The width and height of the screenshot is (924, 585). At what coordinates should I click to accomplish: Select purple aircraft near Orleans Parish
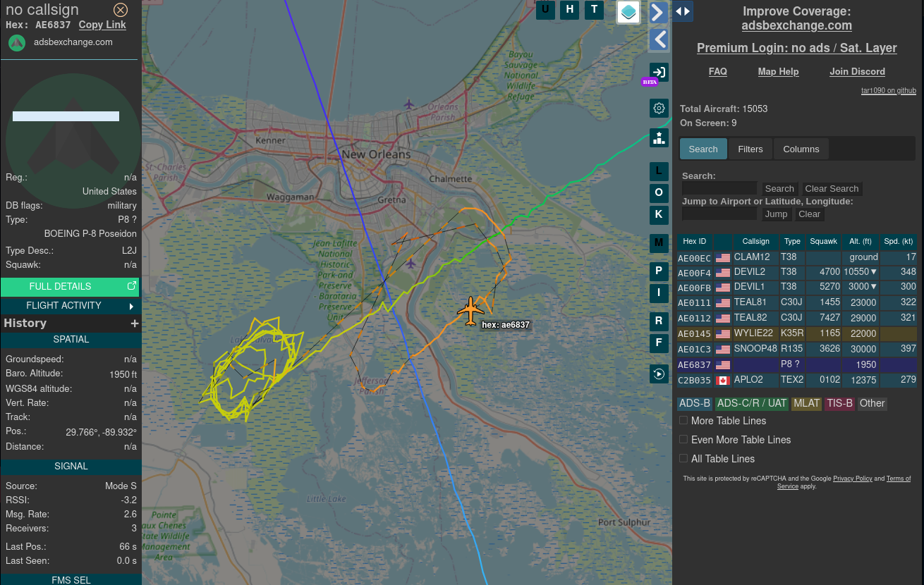point(409,104)
